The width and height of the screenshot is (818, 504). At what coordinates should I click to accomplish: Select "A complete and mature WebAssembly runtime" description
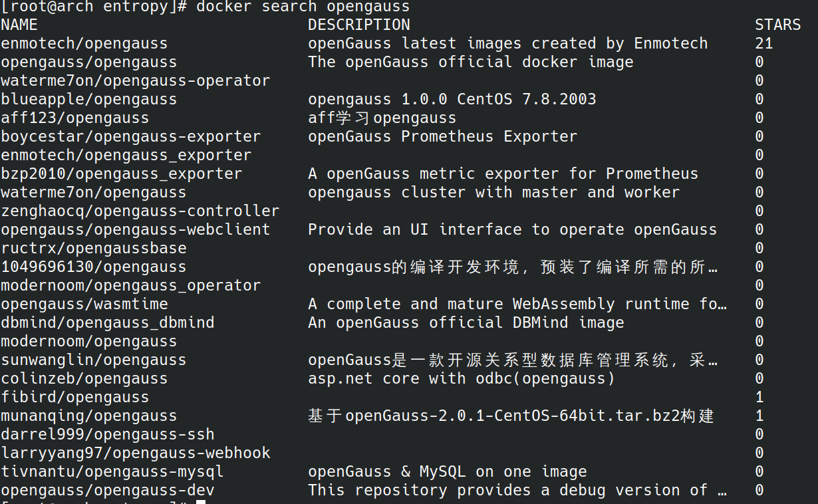(x=517, y=305)
